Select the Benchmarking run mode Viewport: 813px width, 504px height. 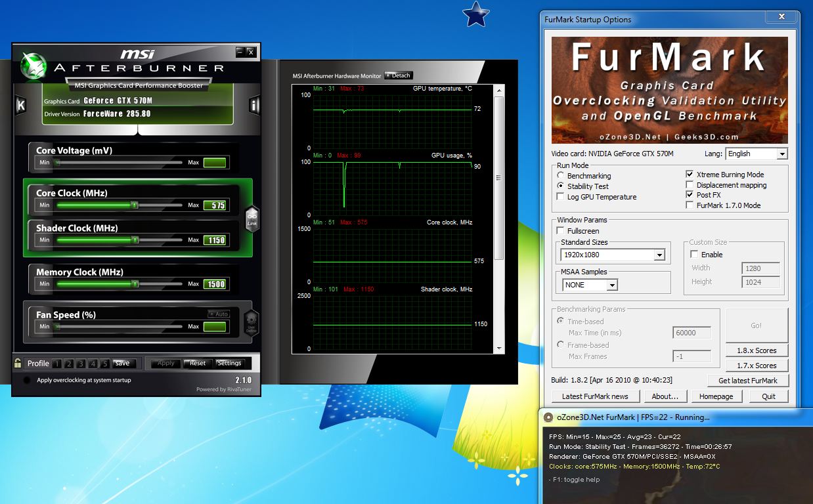[560, 176]
